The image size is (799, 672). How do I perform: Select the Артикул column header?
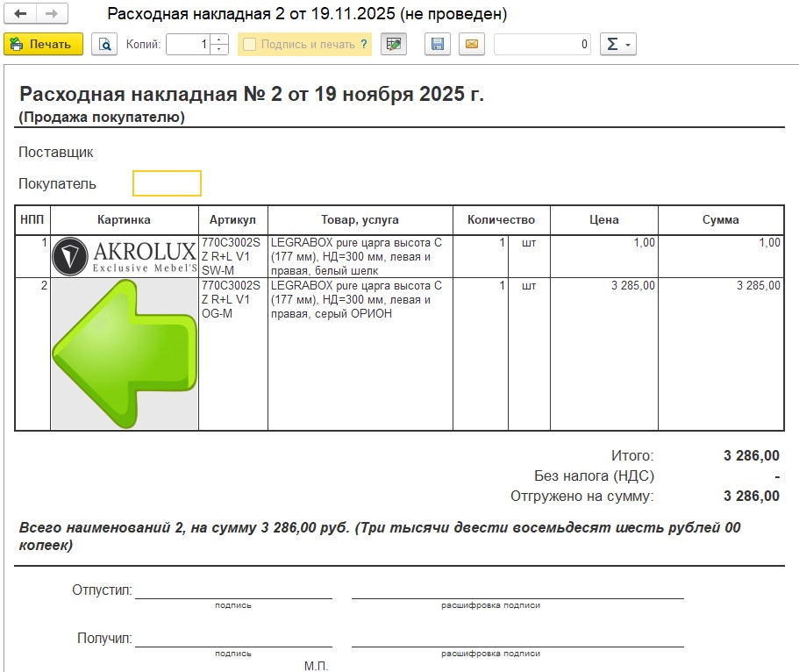tap(233, 219)
